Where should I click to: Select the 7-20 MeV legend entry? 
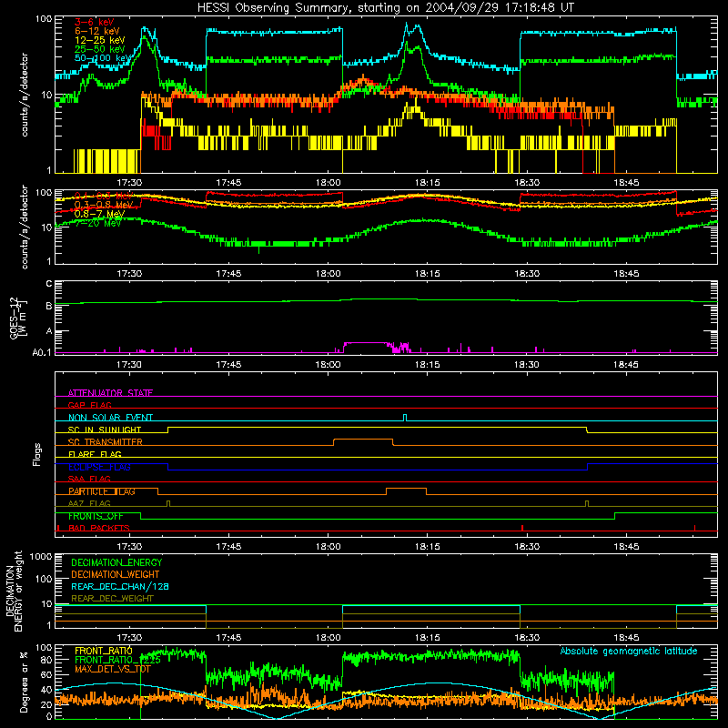click(x=97, y=223)
